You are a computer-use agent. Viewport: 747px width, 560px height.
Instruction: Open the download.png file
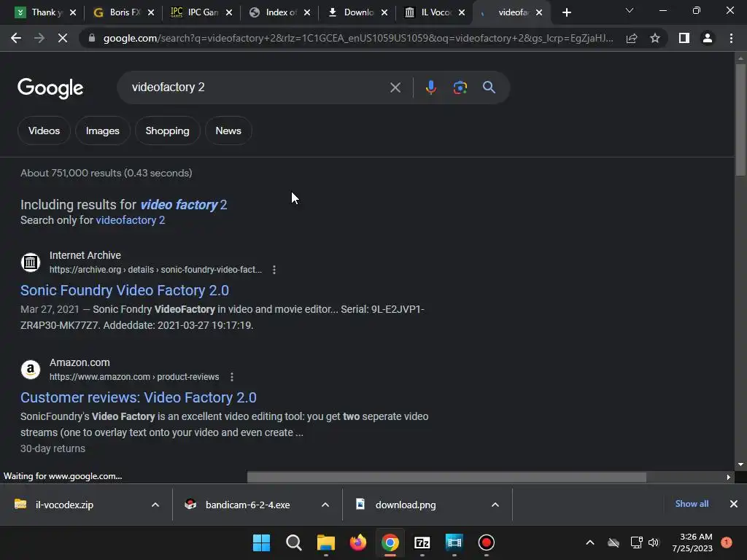[x=406, y=505]
